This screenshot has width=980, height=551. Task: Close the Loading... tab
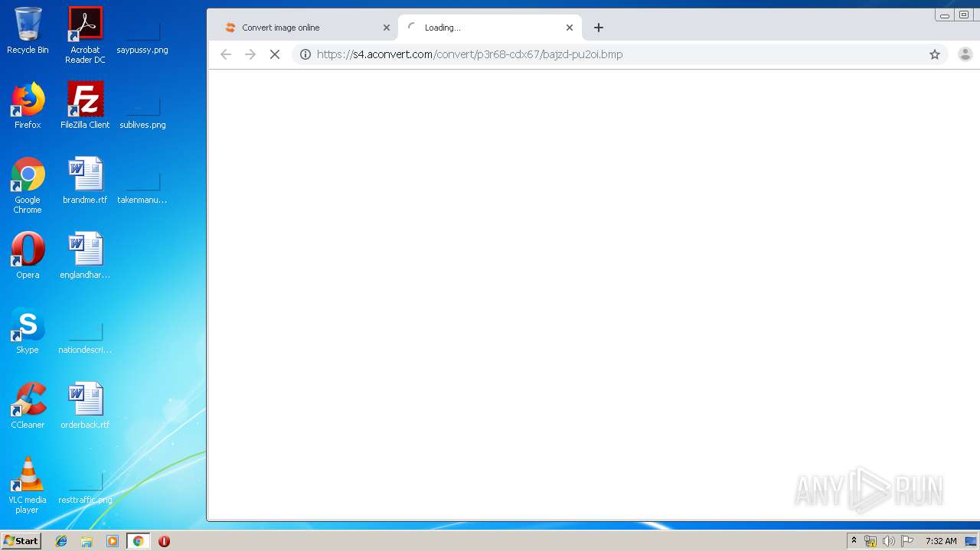[x=570, y=28]
